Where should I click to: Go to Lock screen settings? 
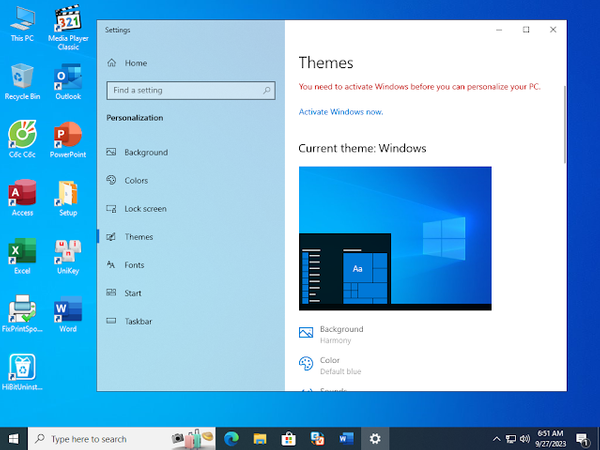tap(191, 209)
